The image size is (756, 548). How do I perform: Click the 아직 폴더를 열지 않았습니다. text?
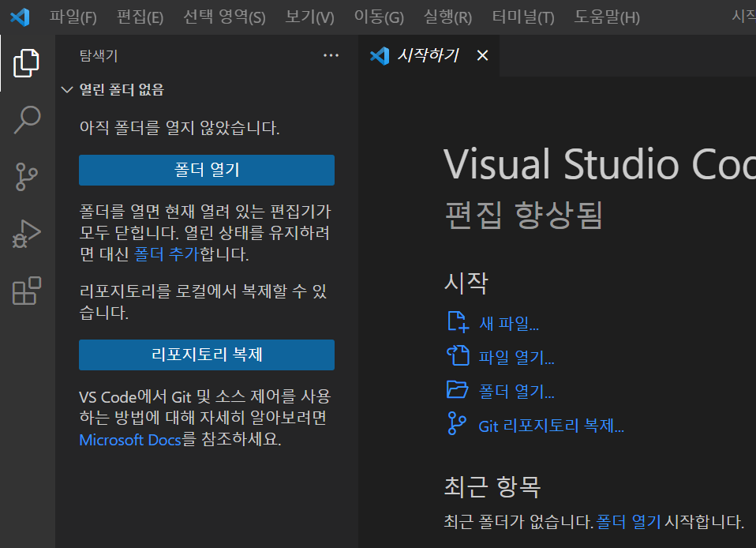pos(179,128)
